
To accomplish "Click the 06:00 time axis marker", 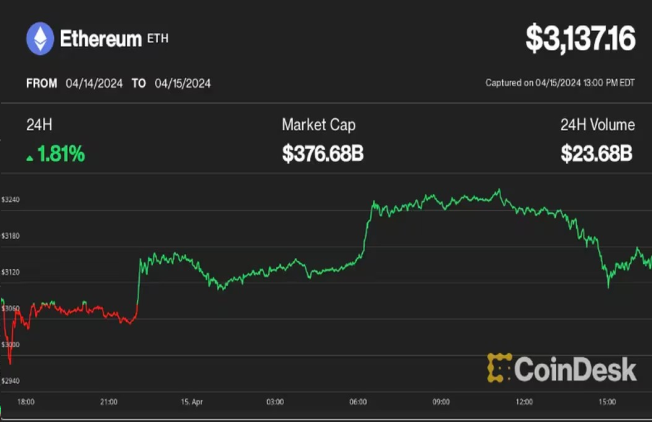I will [358, 402].
